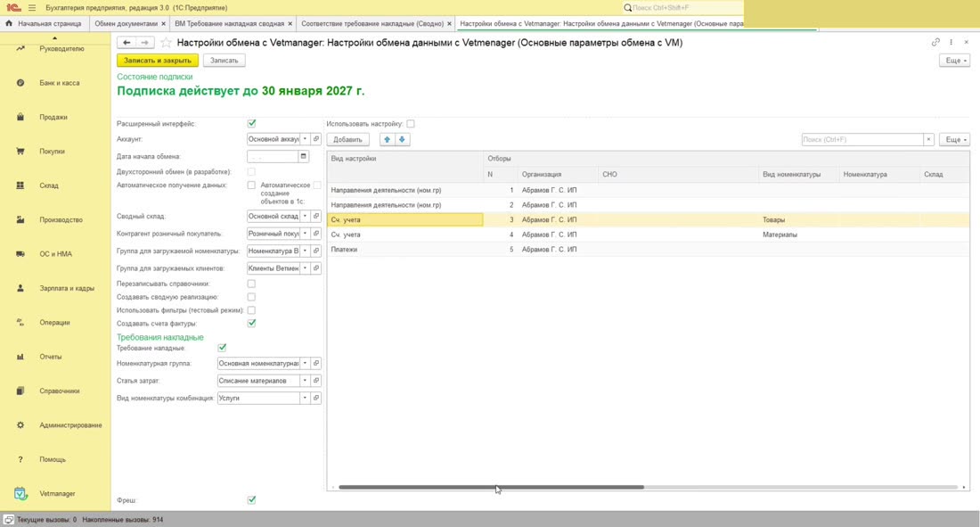Screen dimensions: 980x527
Task: Disable Создавать счета фактуры checkbox
Action: (251, 323)
